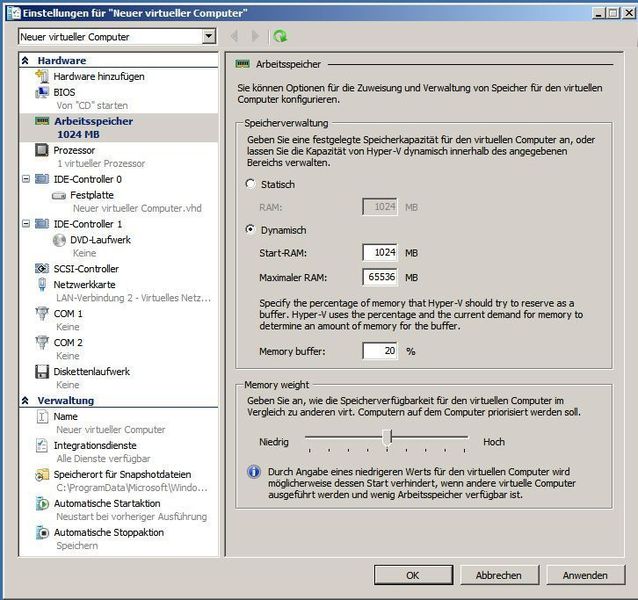Click the 'Hoch' label beside slider

[494, 442]
